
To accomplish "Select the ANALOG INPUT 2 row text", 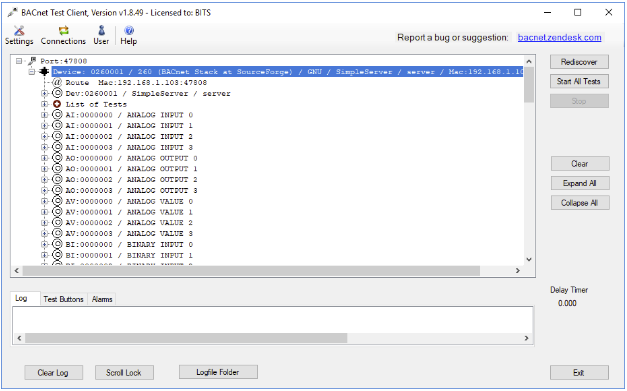I will (x=129, y=136).
